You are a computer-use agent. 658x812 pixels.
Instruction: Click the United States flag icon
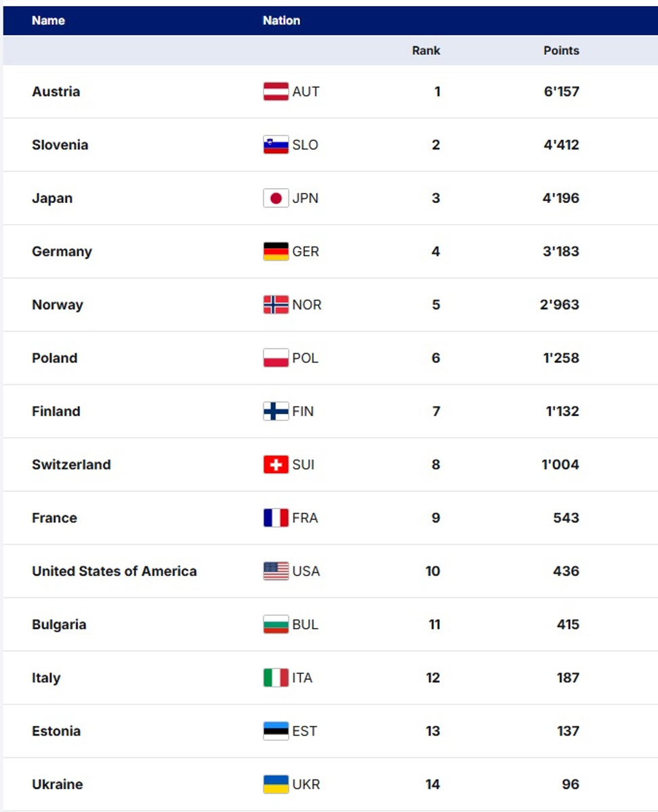[276, 571]
